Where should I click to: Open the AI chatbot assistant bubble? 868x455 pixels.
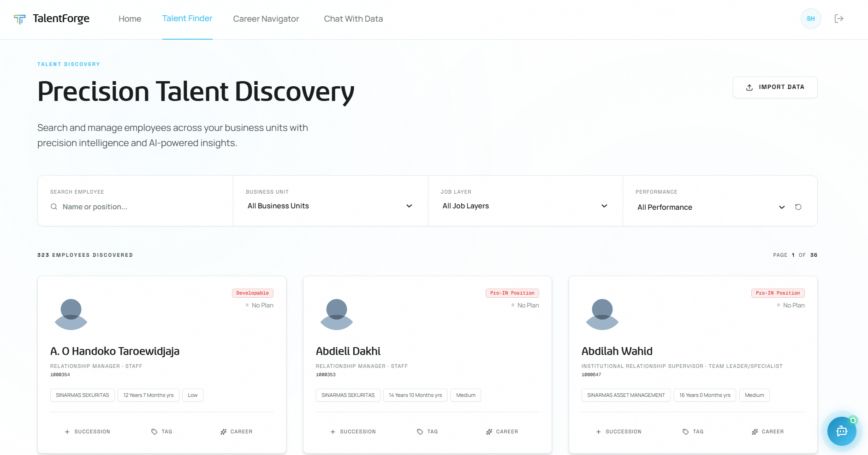(841, 431)
